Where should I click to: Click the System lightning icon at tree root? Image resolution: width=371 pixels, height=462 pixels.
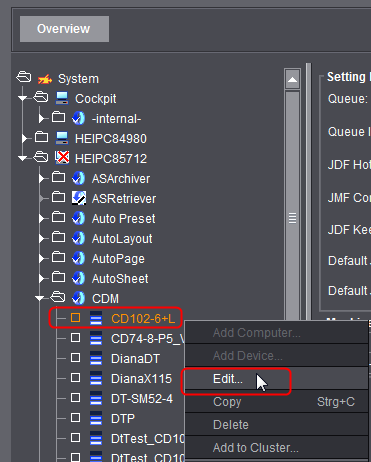point(45,79)
